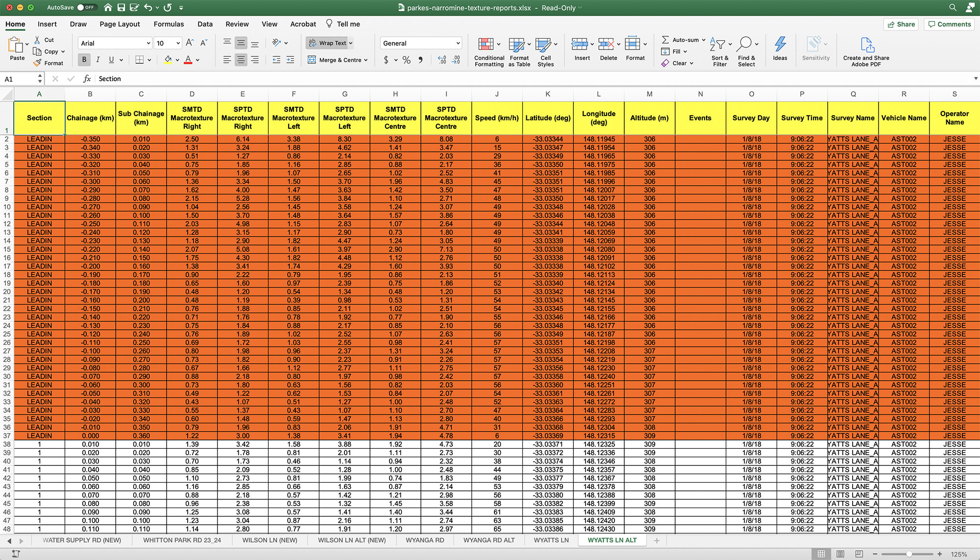Open the font size dropdown
The image size is (980, 560).
(x=178, y=43)
